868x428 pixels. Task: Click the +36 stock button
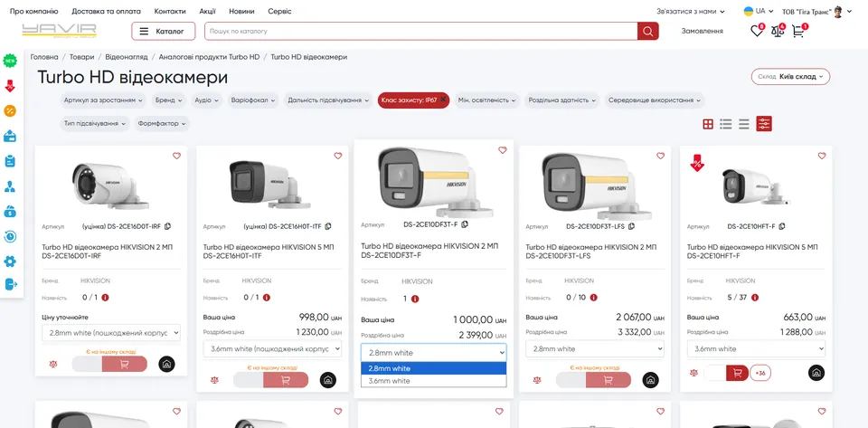(760, 373)
